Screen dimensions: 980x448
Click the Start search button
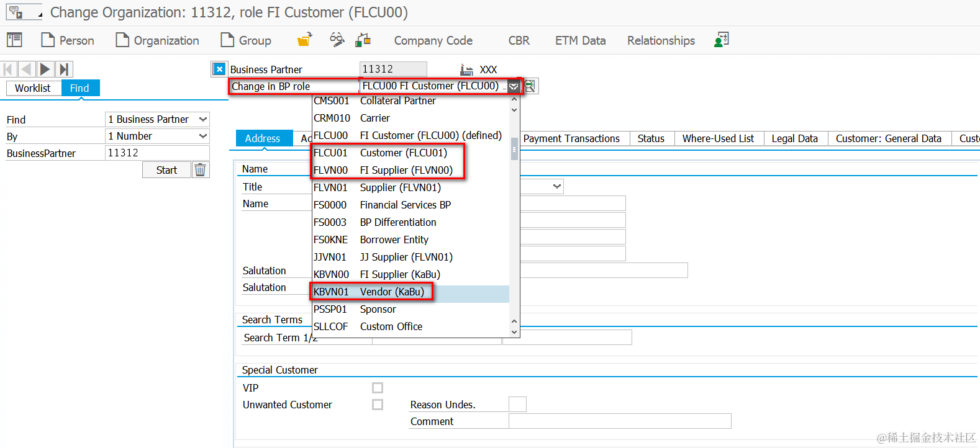pyautogui.click(x=166, y=170)
